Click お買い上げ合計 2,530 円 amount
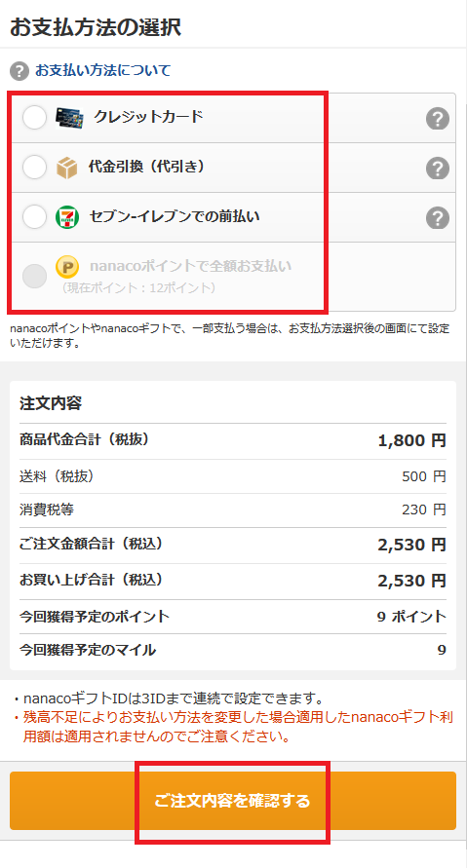Screen dimensions: 467x868 click(411, 581)
